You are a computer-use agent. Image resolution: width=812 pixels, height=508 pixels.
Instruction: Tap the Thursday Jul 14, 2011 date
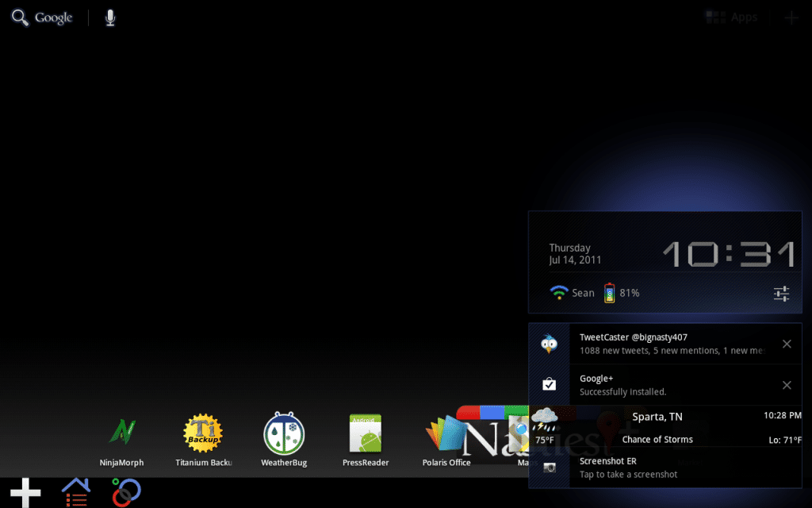pos(575,254)
